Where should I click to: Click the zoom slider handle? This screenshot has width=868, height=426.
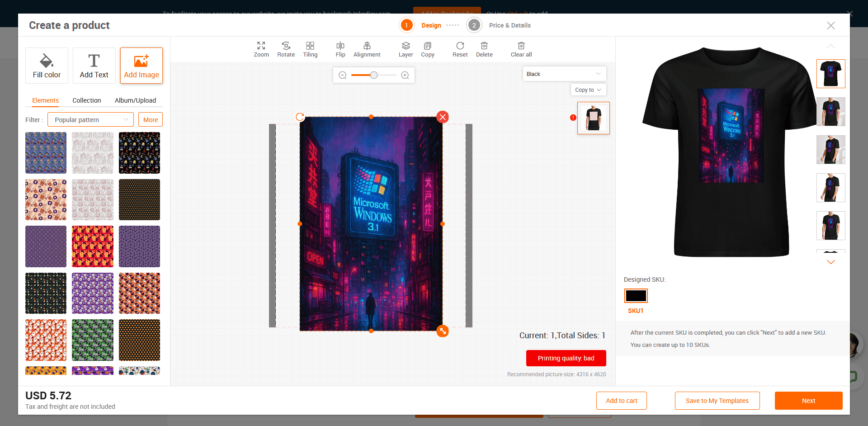coord(374,75)
